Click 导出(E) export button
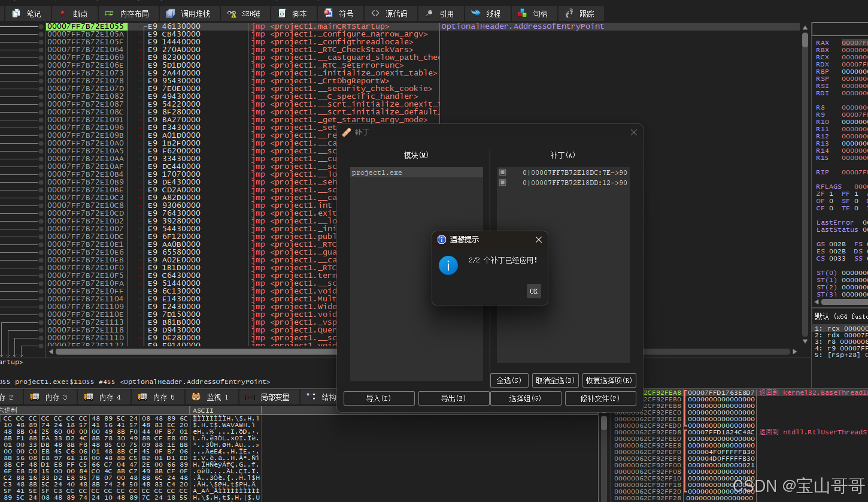Image resolution: width=868 pixels, height=502 pixels. [x=453, y=398]
